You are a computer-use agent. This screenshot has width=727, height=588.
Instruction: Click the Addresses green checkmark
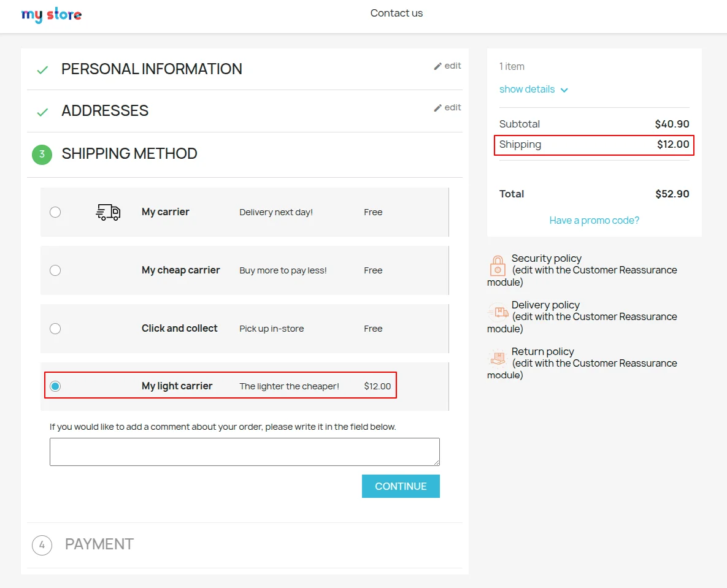tap(42, 112)
